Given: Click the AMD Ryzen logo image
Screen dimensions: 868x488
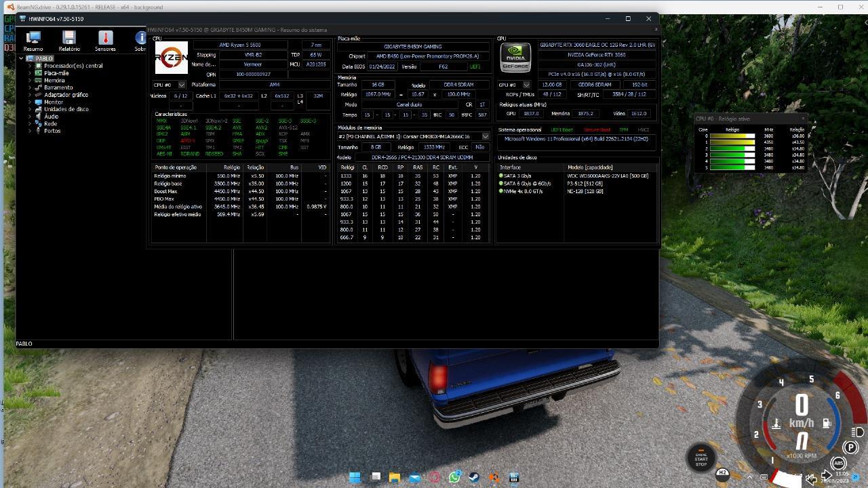Looking at the screenshot, I should (172, 58).
